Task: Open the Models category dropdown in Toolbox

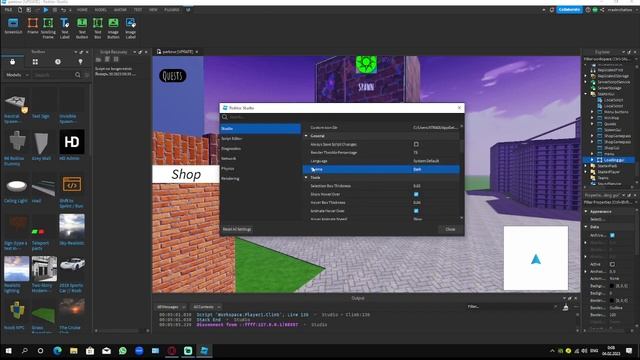Action: coord(17,75)
